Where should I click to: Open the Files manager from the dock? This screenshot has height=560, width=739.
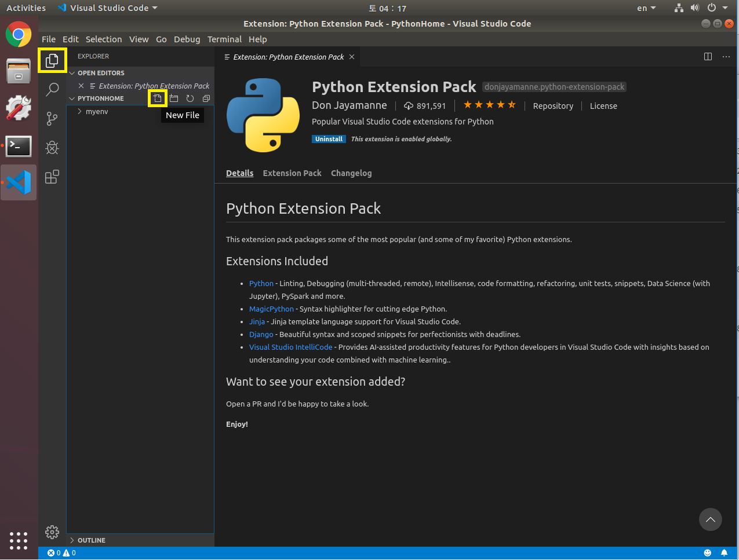[x=19, y=71]
